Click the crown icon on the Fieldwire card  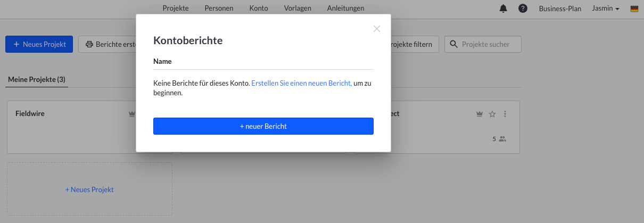(132, 114)
